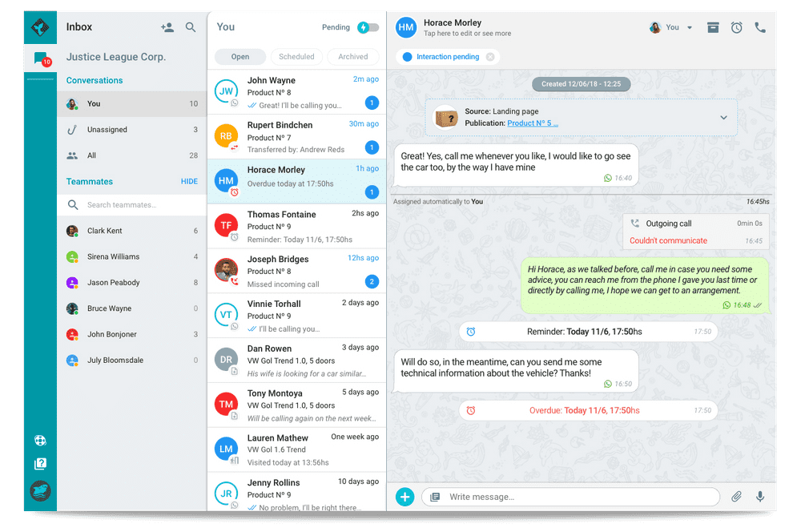The image size is (801, 532).
Task: Open support using the lifesaver icon
Action: coord(40,440)
